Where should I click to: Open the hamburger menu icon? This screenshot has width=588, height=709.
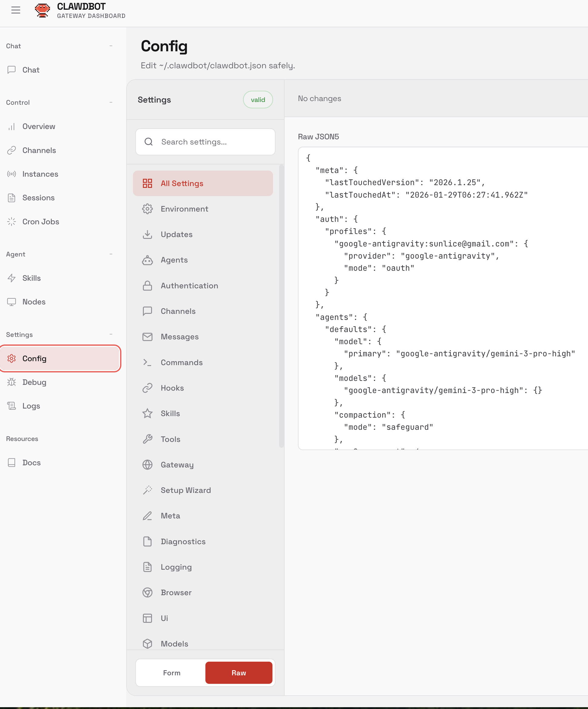15,10
